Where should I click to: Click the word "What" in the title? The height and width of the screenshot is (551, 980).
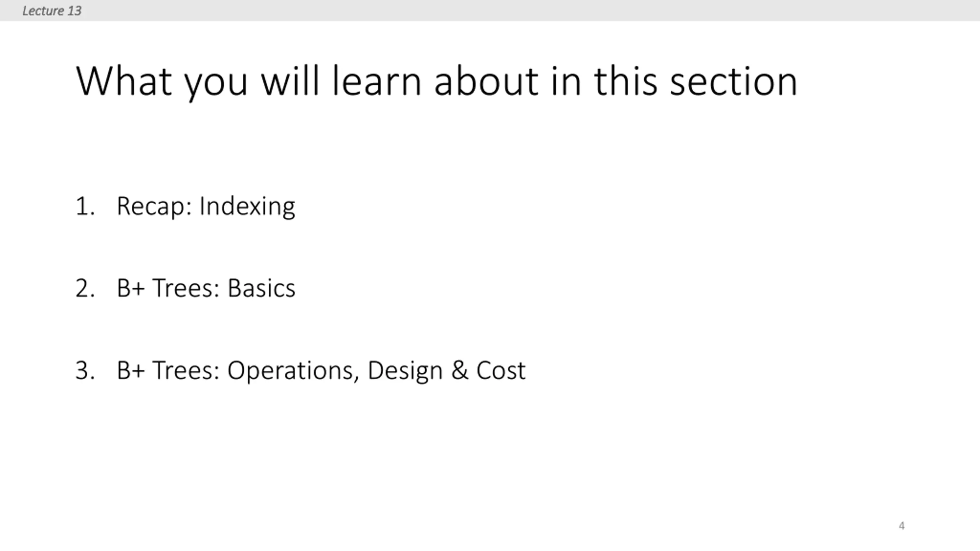click(x=124, y=81)
